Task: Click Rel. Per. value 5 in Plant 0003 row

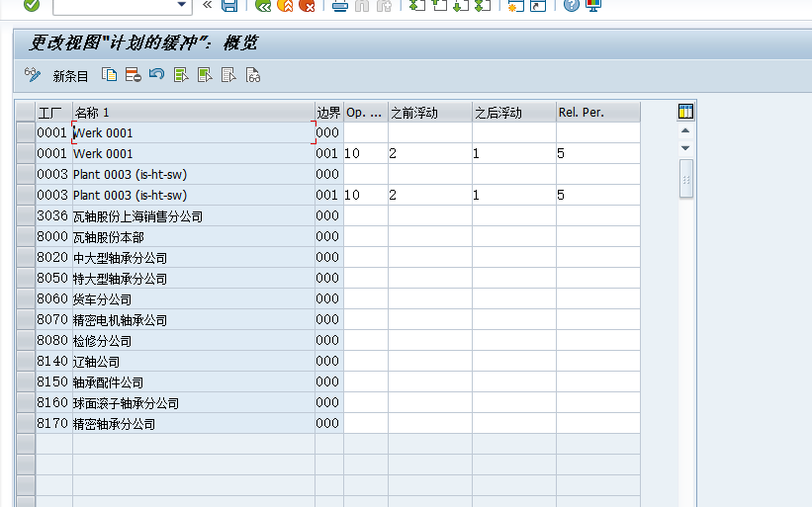Action: (x=598, y=195)
